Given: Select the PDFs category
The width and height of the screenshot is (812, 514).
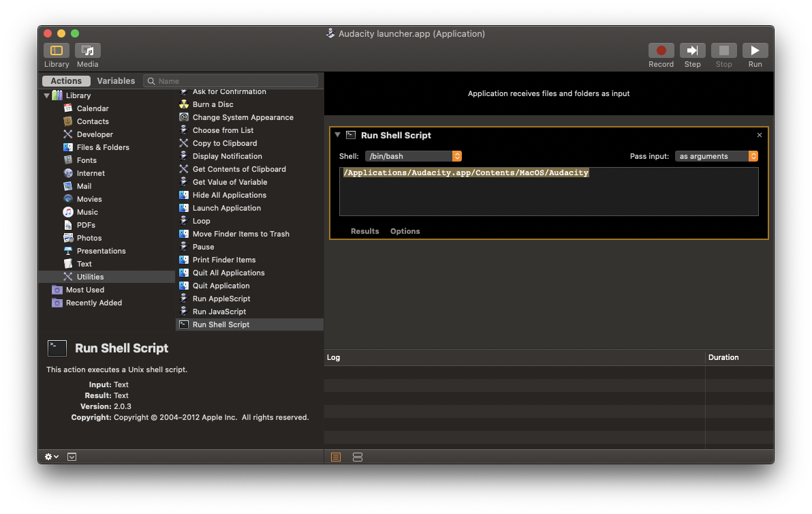Looking at the screenshot, I should point(86,225).
